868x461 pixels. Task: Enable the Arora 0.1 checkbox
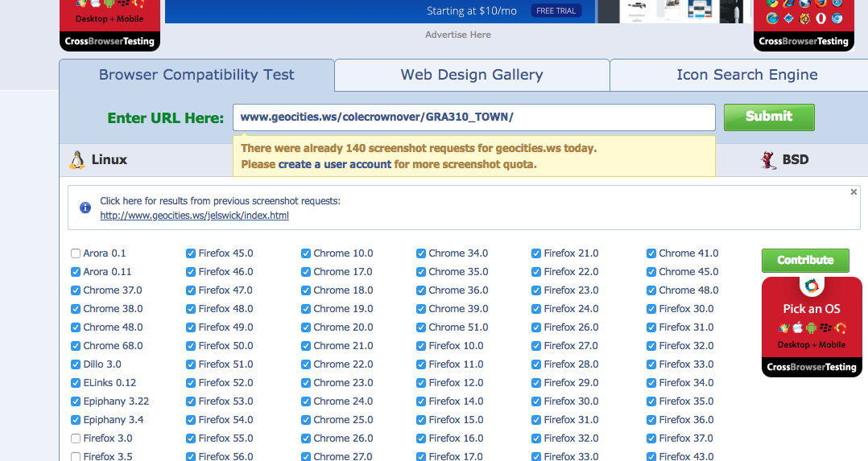coord(76,253)
